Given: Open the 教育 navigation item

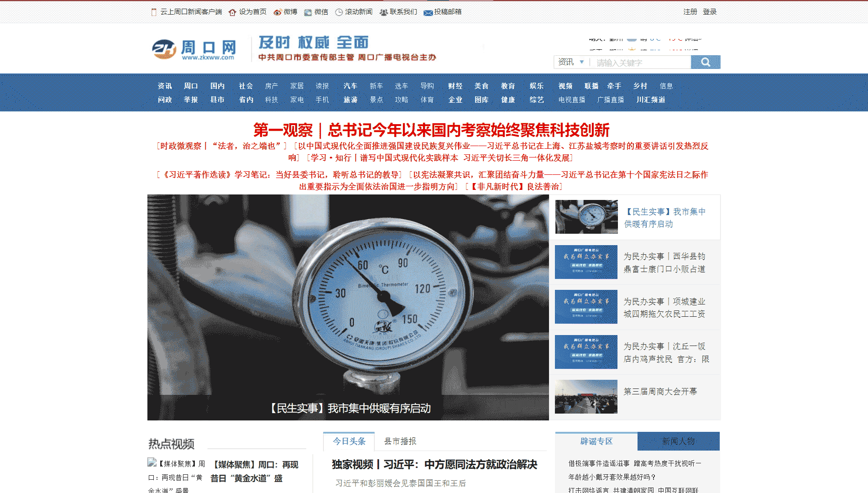Looking at the screenshot, I should click(508, 86).
